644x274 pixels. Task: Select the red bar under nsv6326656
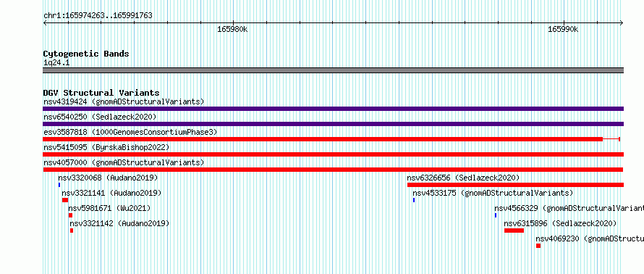515,185
